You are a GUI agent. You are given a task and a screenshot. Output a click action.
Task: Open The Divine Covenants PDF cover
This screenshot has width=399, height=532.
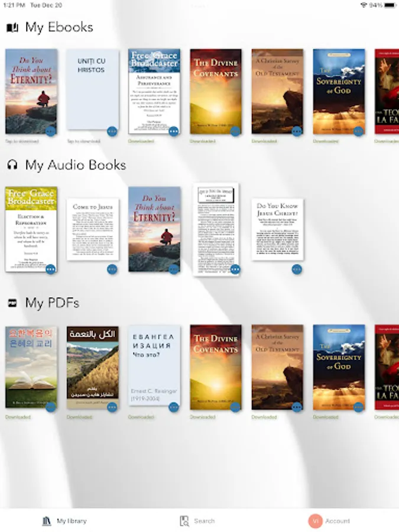216,367
